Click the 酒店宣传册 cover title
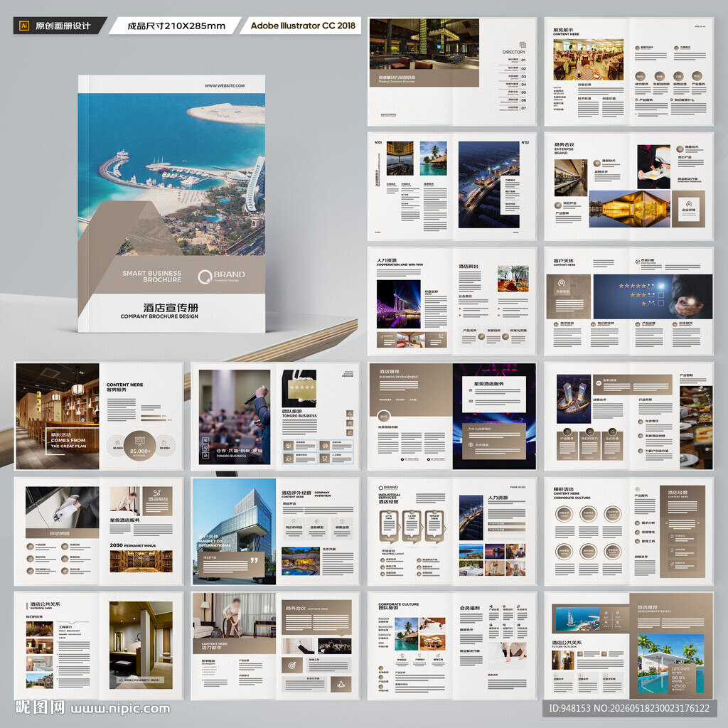This screenshot has height=728, width=728. (171, 308)
